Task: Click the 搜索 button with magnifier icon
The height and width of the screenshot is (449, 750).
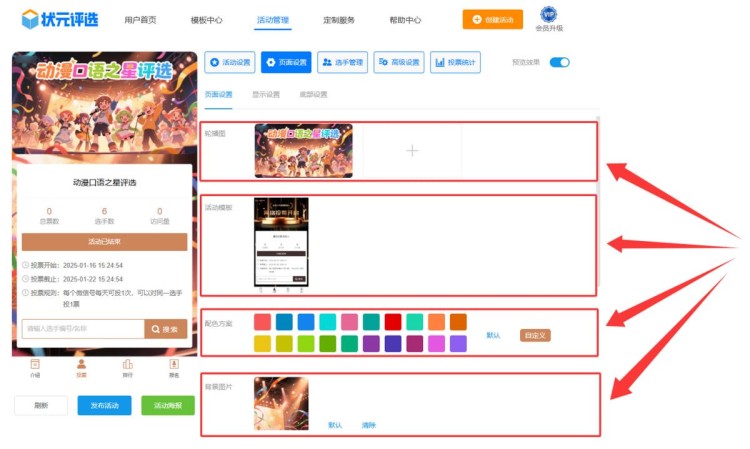Action: (165, 329)
